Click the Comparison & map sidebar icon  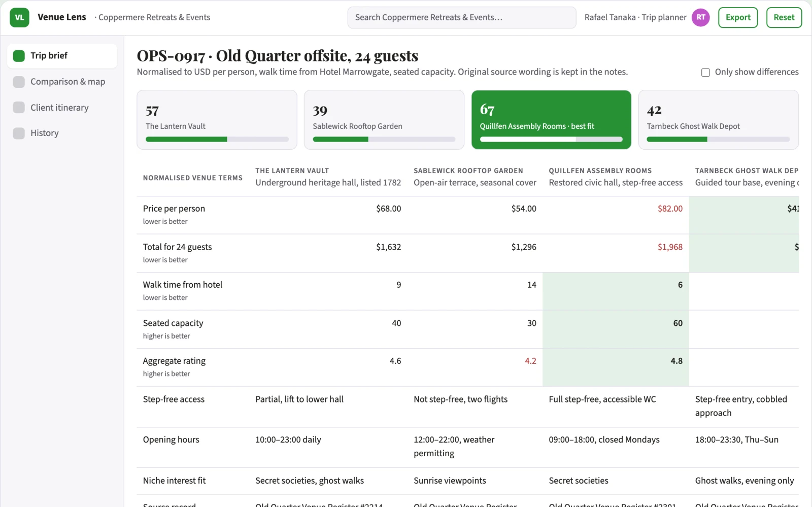pos(19,82)
